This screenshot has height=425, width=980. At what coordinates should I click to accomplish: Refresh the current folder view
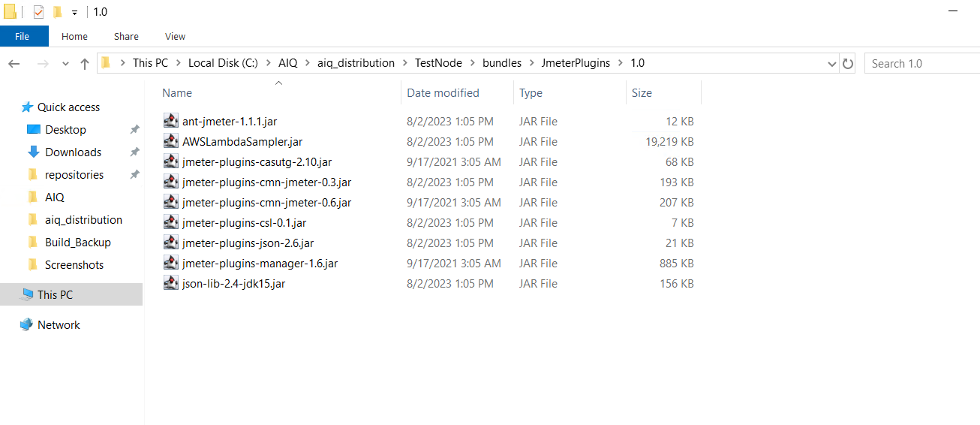[x=848, y=64]
